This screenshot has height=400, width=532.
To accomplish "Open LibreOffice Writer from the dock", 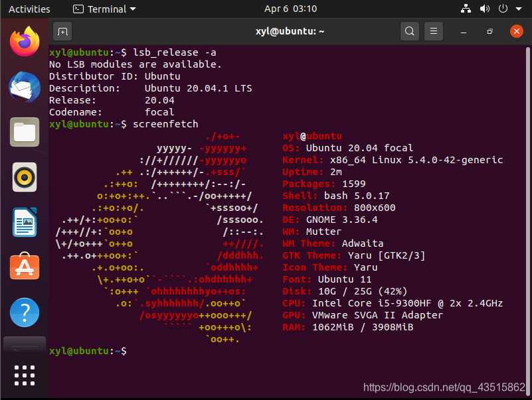I will pyautogui.click(x=25, y=222).
